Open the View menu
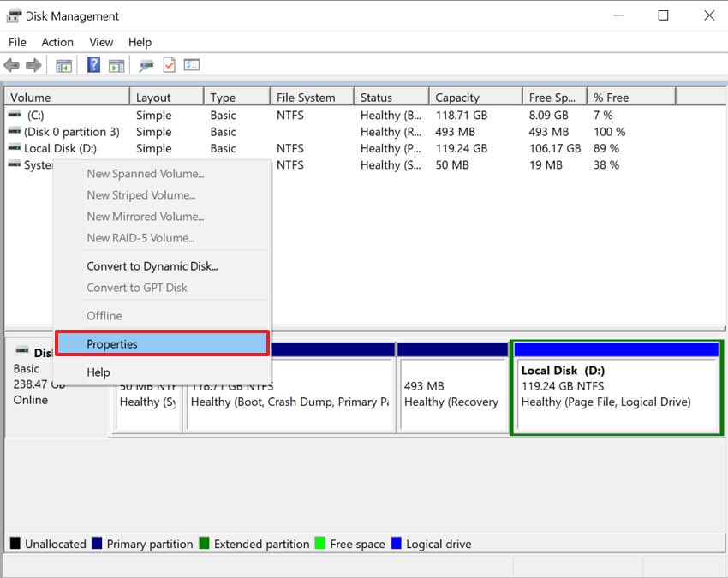The height and width of the screenshot is (578, 728). (x=100, y=42)
